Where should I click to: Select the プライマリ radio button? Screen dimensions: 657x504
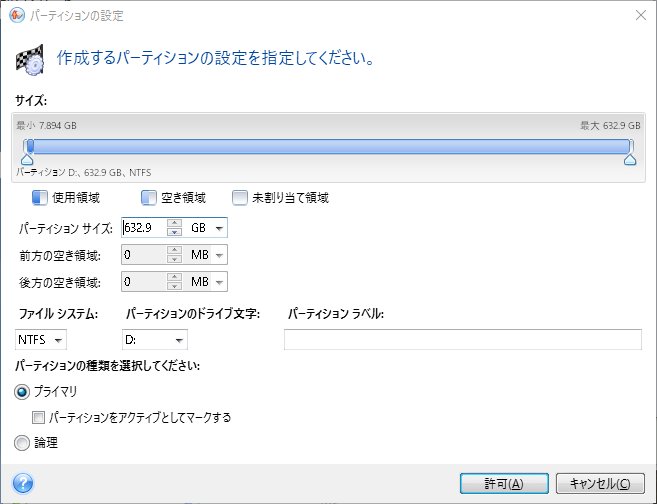point(22,392)
